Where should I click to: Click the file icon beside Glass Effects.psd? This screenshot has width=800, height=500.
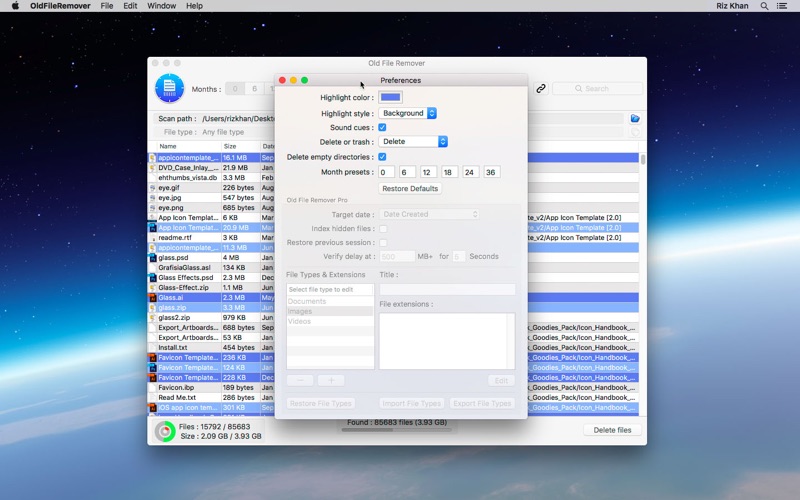point(152,278)
